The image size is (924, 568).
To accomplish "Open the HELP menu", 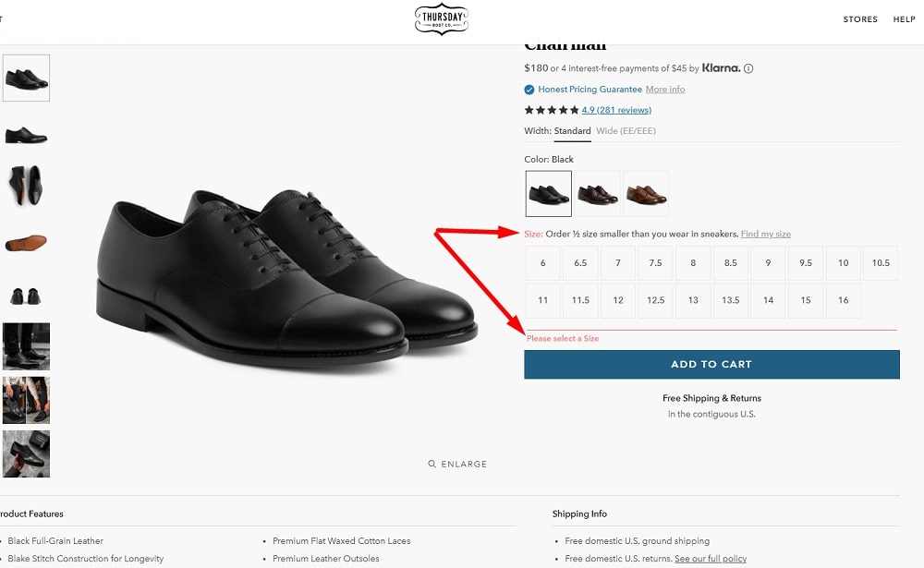I will tap(904, 18).
